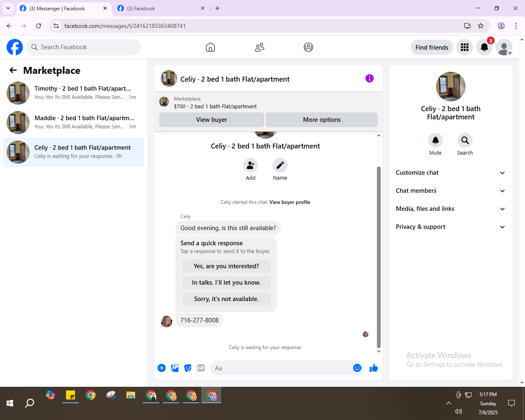The height and width of the screenshot is (420, 525).
Task: Open Timothy's apartment conversation
Action: 74,93
